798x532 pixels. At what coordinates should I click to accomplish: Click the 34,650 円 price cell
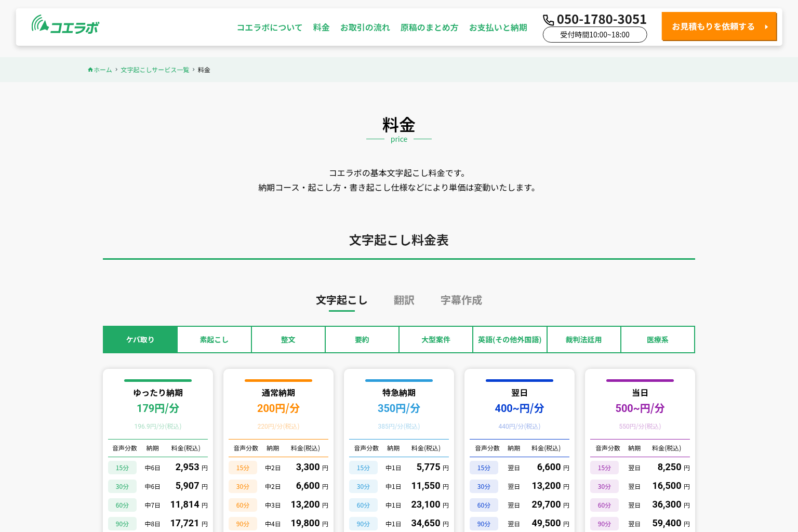point(430,523)
